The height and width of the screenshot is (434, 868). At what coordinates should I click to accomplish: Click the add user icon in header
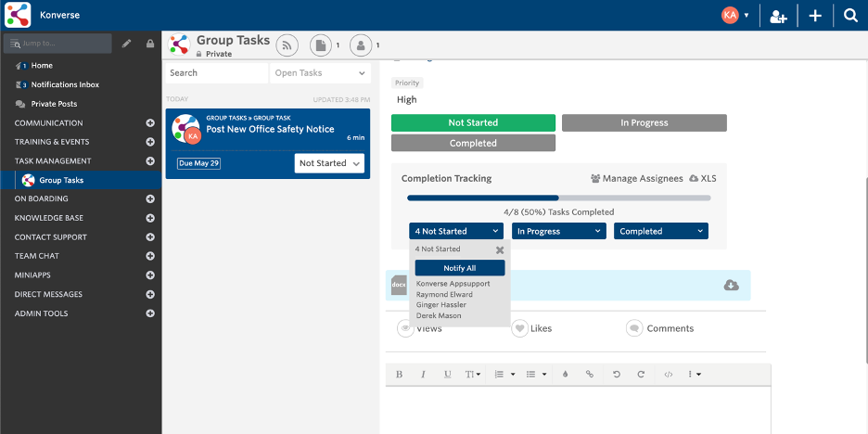(778, 15)
